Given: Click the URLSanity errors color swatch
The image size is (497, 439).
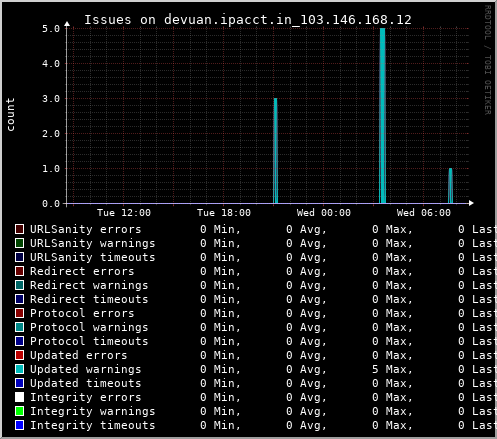Looking at the screenshot, I should coord(19,229).
